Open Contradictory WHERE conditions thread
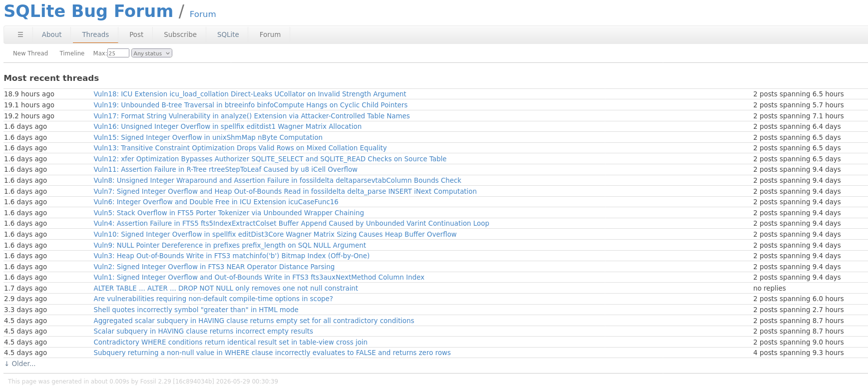 click(230, 342)
